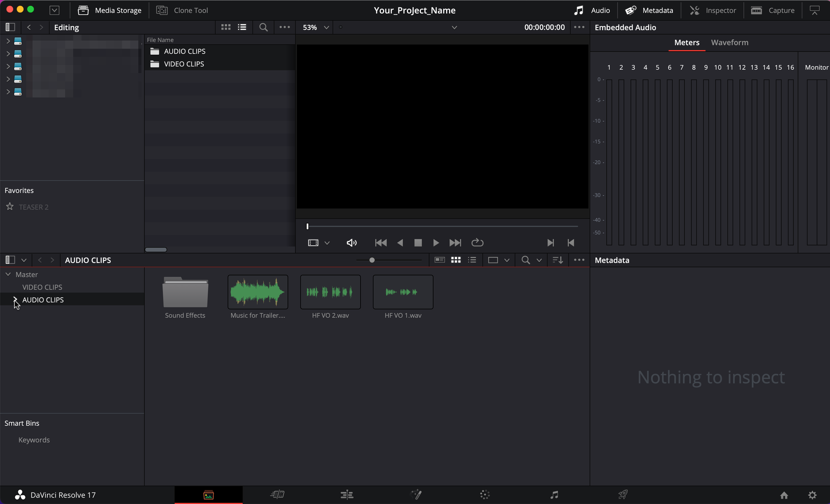Screen dimensions: 830x504
Task: Select the Meters tab
Action: [x=686, y=42]
